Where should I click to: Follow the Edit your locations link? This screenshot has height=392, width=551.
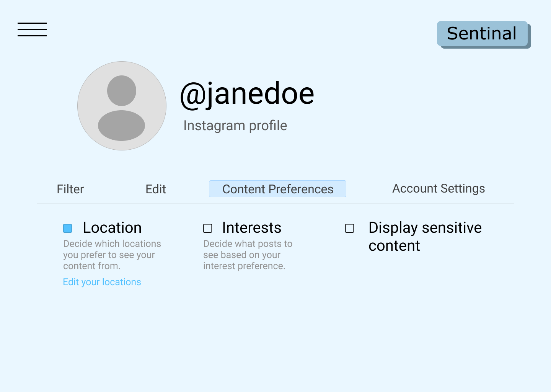coord(102,282)
